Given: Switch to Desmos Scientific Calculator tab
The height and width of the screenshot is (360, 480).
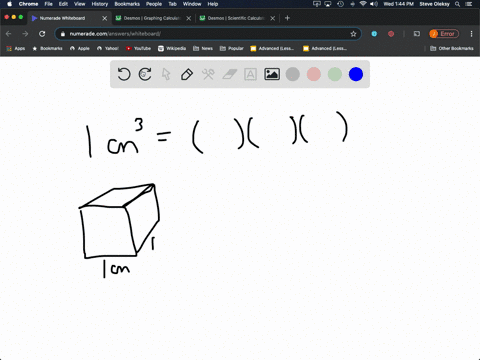Looking at the screenshot, I should click(236, 18).
